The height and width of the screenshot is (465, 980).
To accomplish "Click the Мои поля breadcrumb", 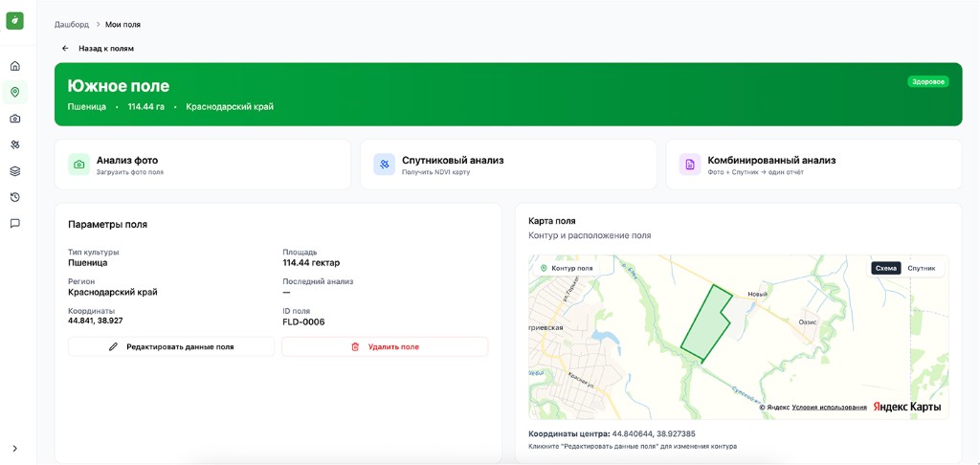I will (122, 24).
